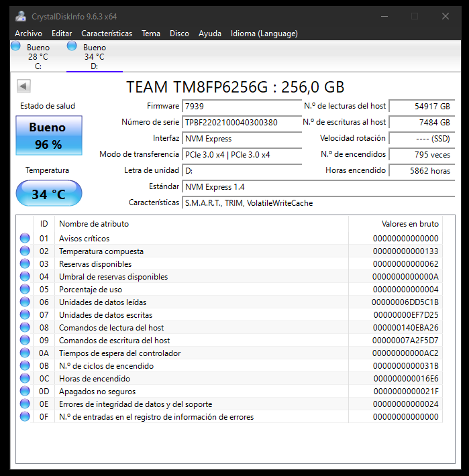The height and width of the screenshot is (476, 469).
Task: Select drive D: tab at 34 °C
Action: click(95, 56)
